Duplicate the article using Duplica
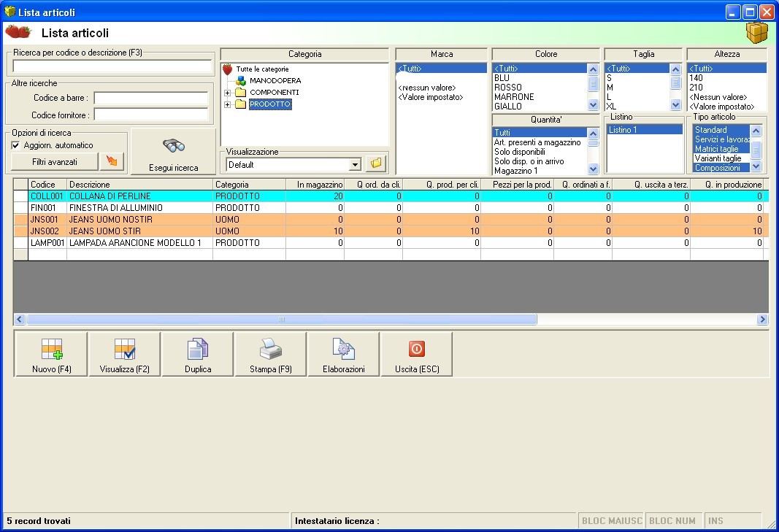 pyautogui.click(x=197, y=355)
